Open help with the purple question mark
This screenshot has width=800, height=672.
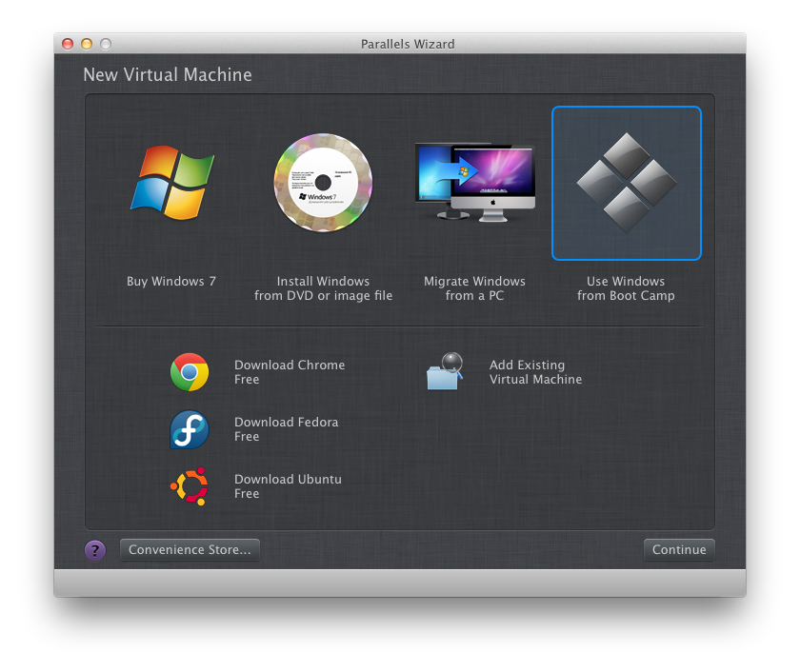point(95,550)
